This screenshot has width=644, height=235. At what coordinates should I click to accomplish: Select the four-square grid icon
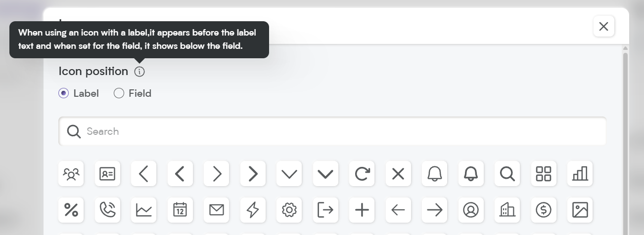pyautogui.click(x=544, y=174)
